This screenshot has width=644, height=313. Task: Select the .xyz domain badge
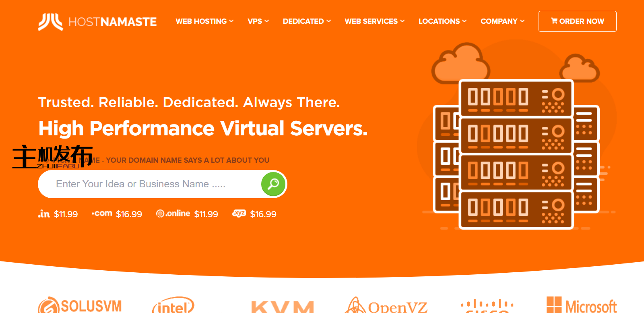point(239,214)
